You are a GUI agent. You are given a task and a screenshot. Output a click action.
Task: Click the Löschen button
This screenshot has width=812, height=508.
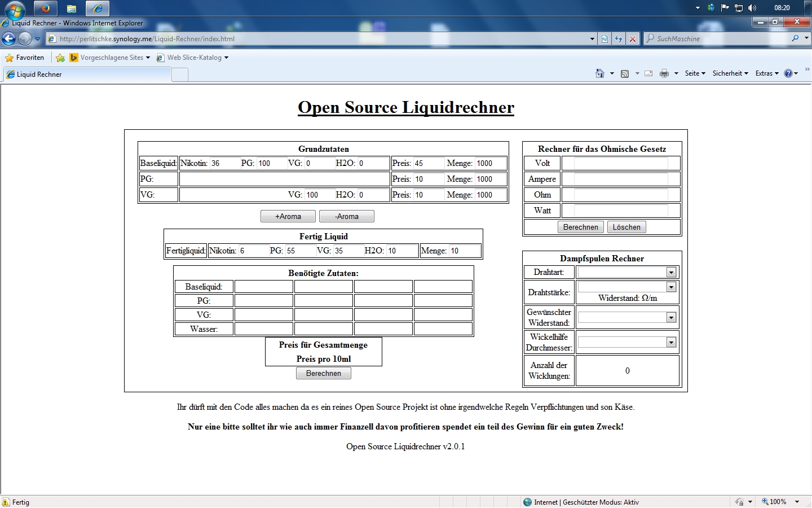(x=626, y=227)
